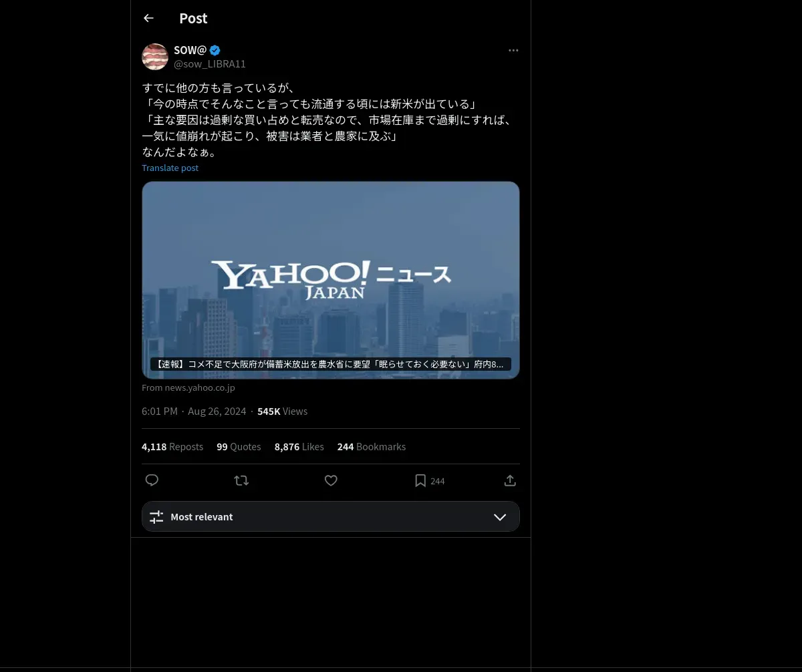Click the 【速報】コメ不足 headline caption
Image resolution: width=802 pixels, height=672 pixels.
[330, 364]
